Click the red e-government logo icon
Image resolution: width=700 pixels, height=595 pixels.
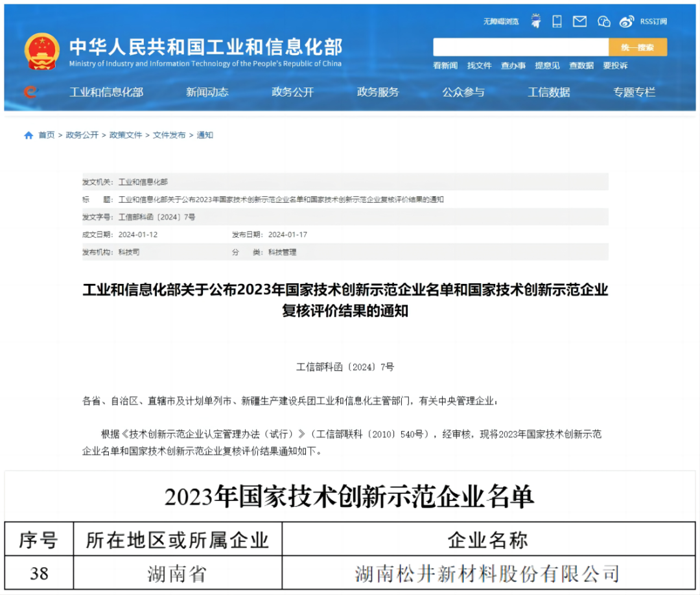31,92
